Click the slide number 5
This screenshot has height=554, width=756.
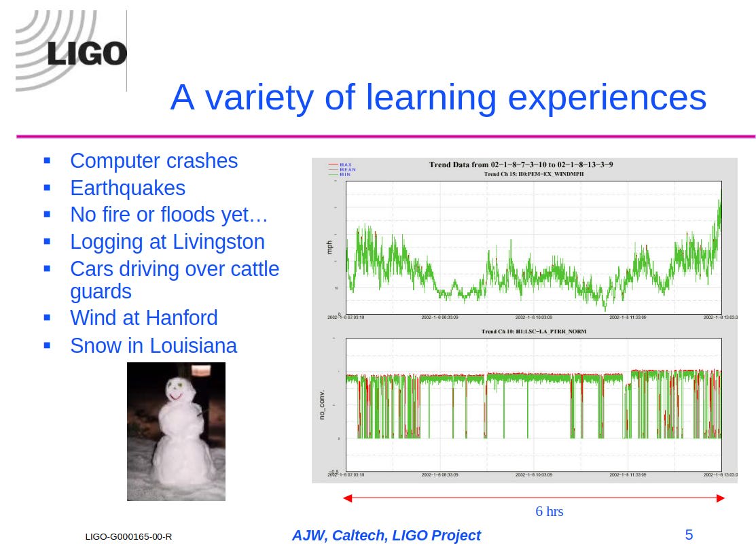(689, 535)
